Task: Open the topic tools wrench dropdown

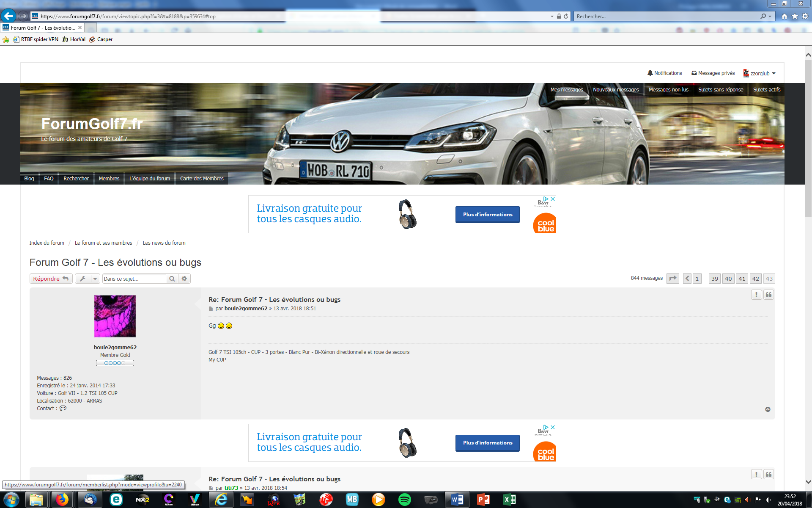Action: point(88,279)
